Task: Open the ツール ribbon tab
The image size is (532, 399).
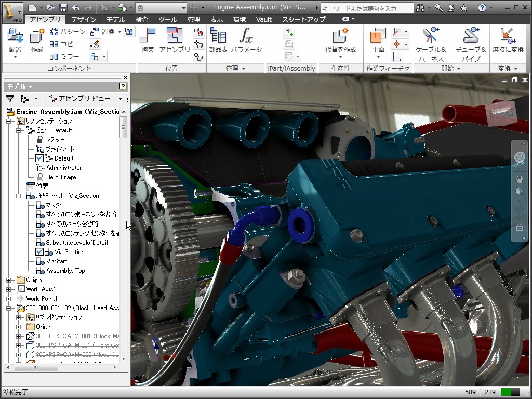Action: (168, 20)
